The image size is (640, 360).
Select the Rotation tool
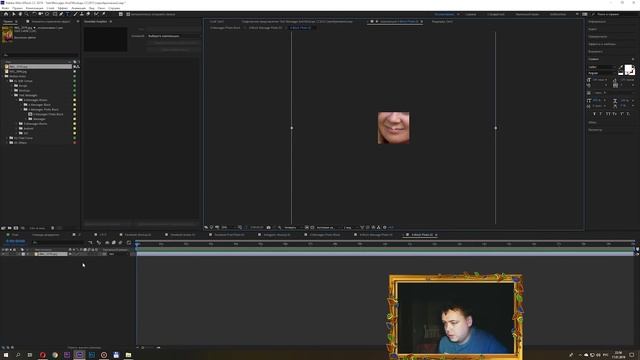[x=34, y=14]
